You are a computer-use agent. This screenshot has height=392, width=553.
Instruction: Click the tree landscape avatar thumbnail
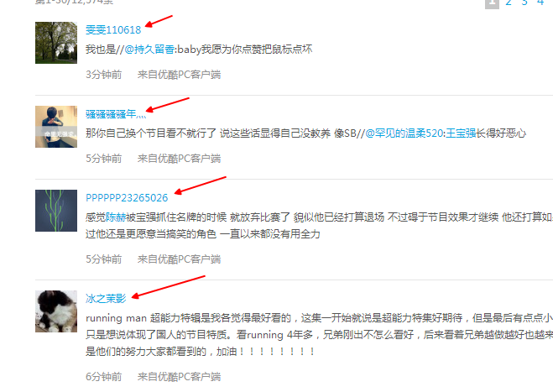click(x=56, y=43)
